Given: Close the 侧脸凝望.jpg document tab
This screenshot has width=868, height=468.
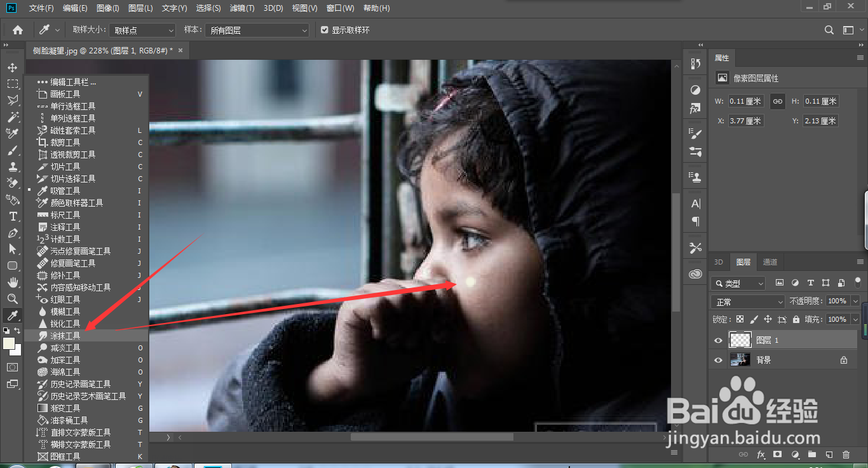Looking at the screenshot, I should tap(180, 50).
